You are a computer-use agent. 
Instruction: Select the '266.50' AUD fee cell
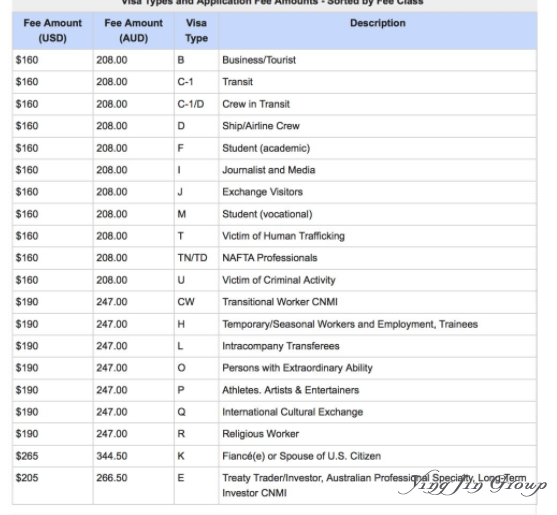(134, 486)
